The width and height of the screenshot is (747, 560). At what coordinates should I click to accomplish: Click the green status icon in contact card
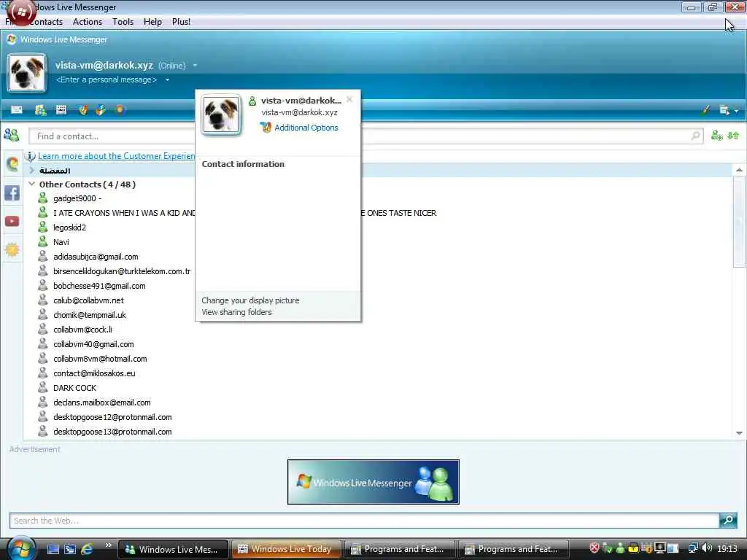click(x=252, y=101)
